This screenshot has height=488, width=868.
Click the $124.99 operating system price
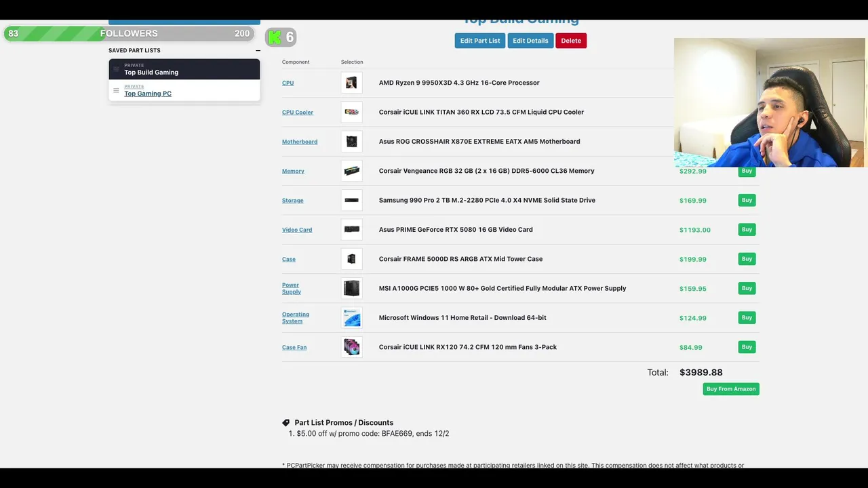693,318
